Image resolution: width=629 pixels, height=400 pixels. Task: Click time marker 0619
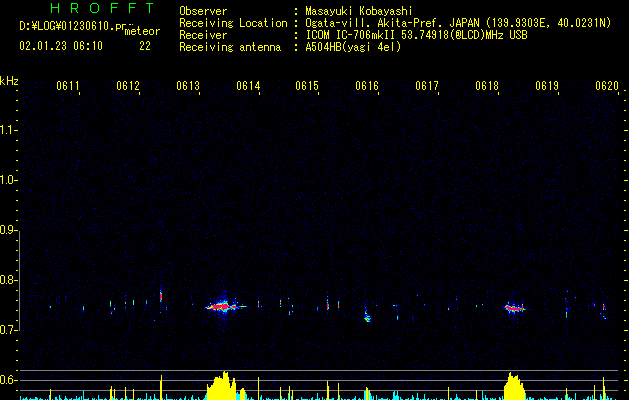[x=547, y=86]
